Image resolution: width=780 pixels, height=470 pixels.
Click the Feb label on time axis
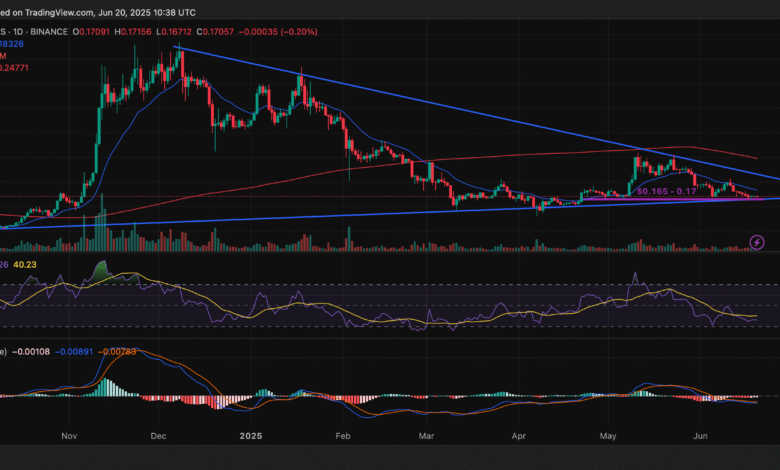click(343, 436)
